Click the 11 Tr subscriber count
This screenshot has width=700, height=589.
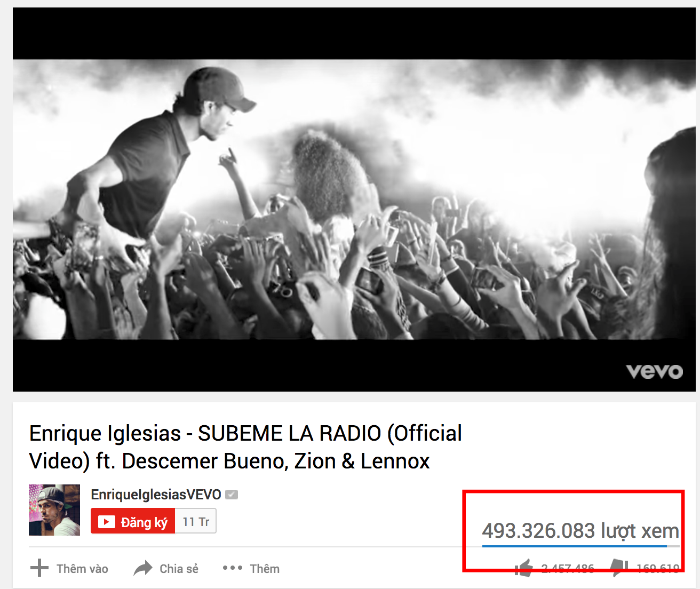[196, 522]
